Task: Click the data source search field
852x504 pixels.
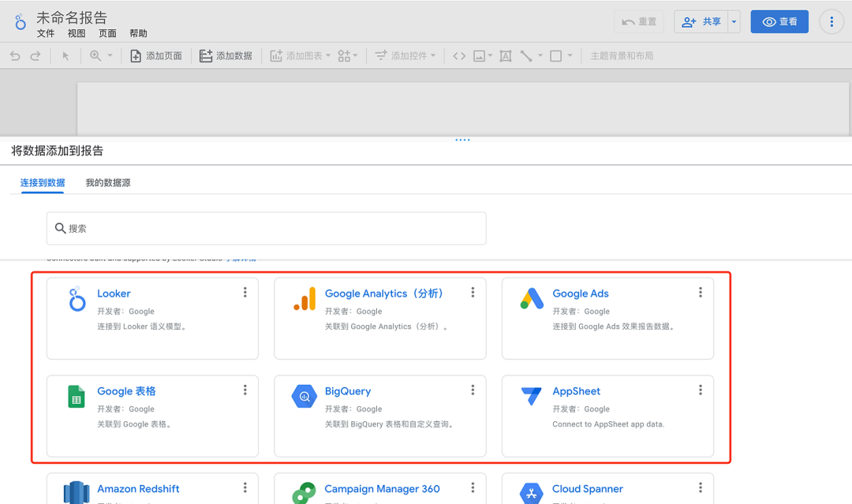Action: (266, 228)
